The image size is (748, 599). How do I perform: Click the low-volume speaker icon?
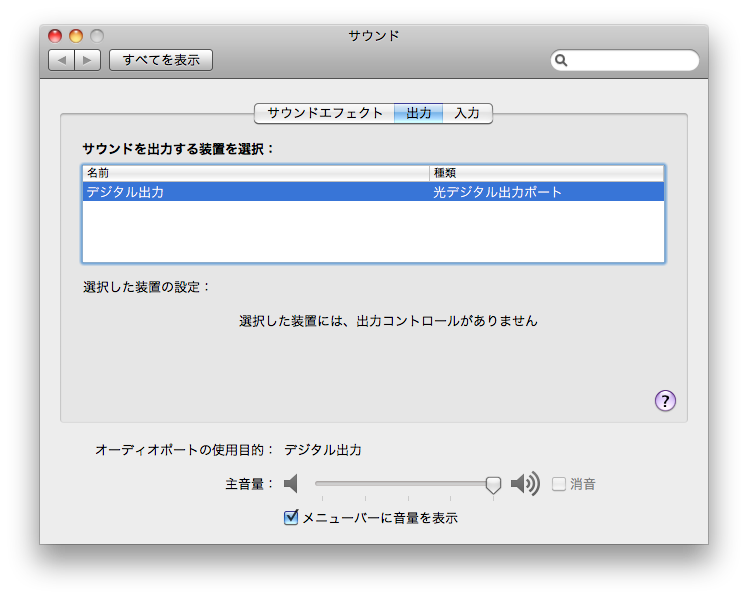(x=291, y=484)
